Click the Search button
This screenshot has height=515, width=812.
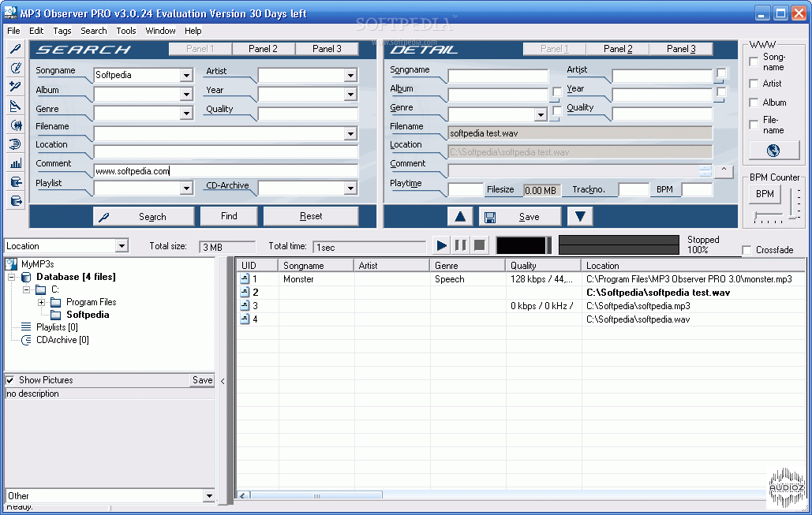pyautogui.click(x=144, y=216)
